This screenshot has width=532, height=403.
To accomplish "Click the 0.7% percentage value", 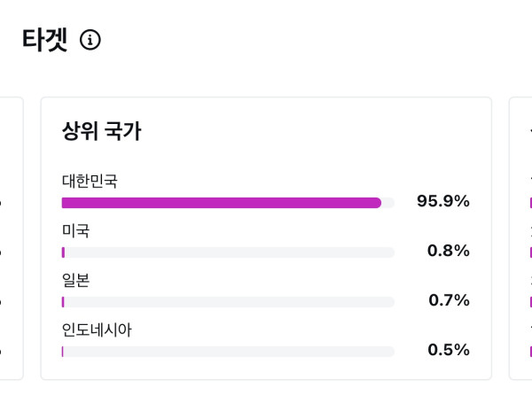I will [449, 300].
